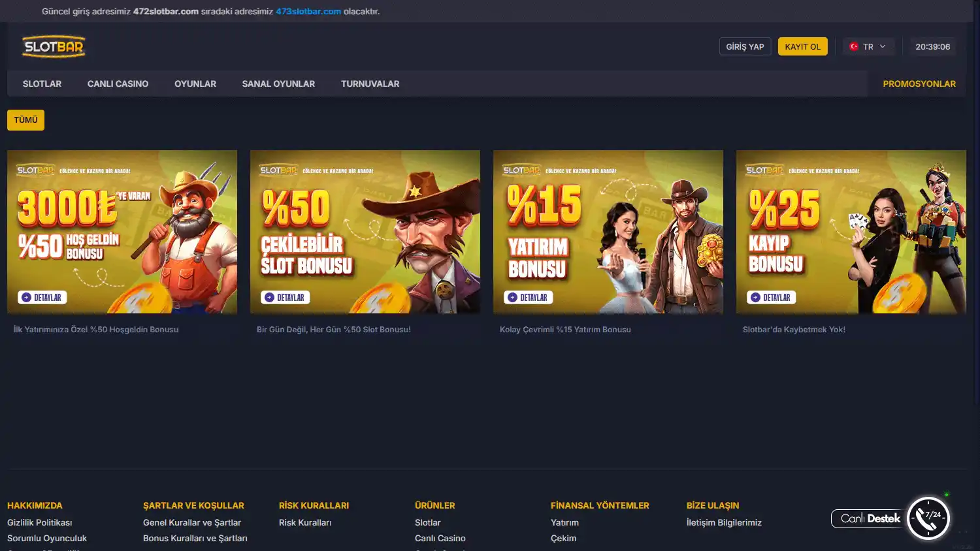
Task: Open Detaylar on the %15 Yatırım Bonusu banner
Action: click(527, 297)
